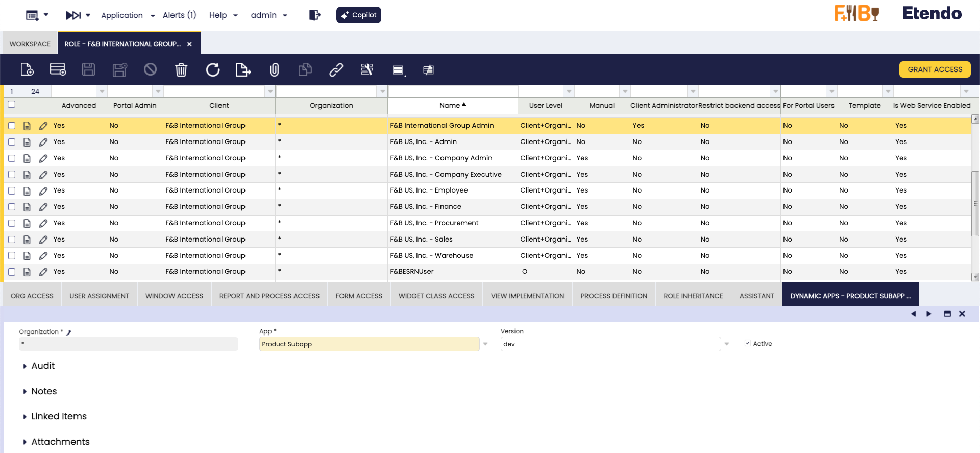Viewport: 980px width, 453px height.
Task: Click the Save and close icon
Action: (120, 69)
